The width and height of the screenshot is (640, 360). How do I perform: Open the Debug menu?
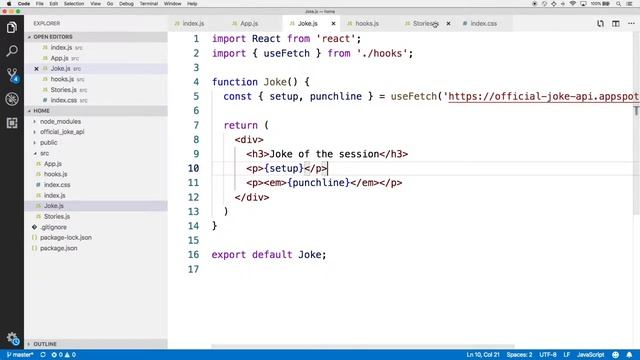(x=126, y=4)
